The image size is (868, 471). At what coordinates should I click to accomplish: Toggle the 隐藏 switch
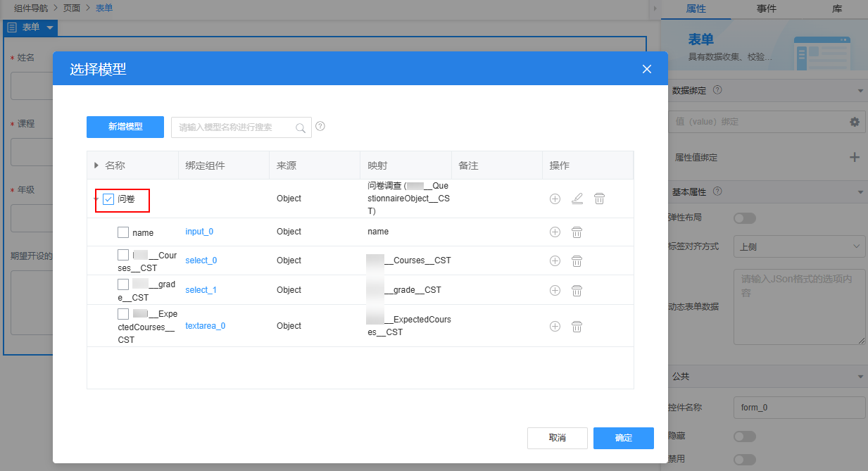click(x=745, y=437)
